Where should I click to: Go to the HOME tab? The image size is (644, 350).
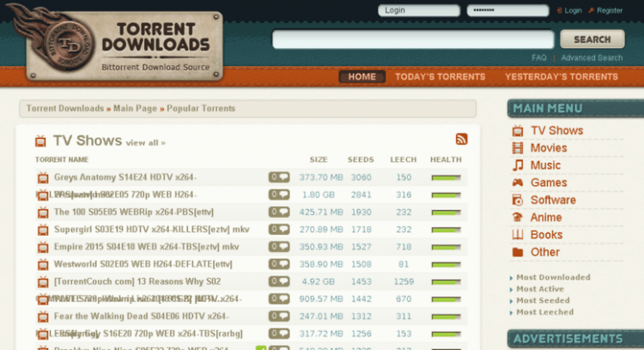point(361,76)
